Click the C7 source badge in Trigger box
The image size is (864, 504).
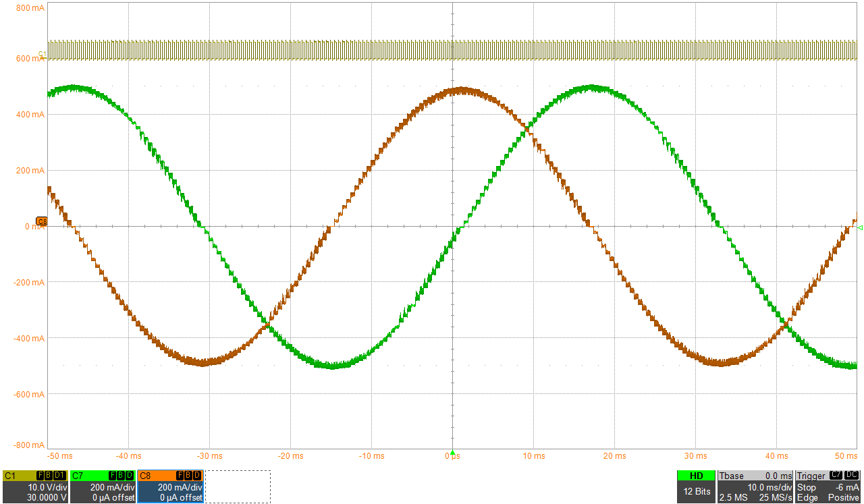point(836,476)
